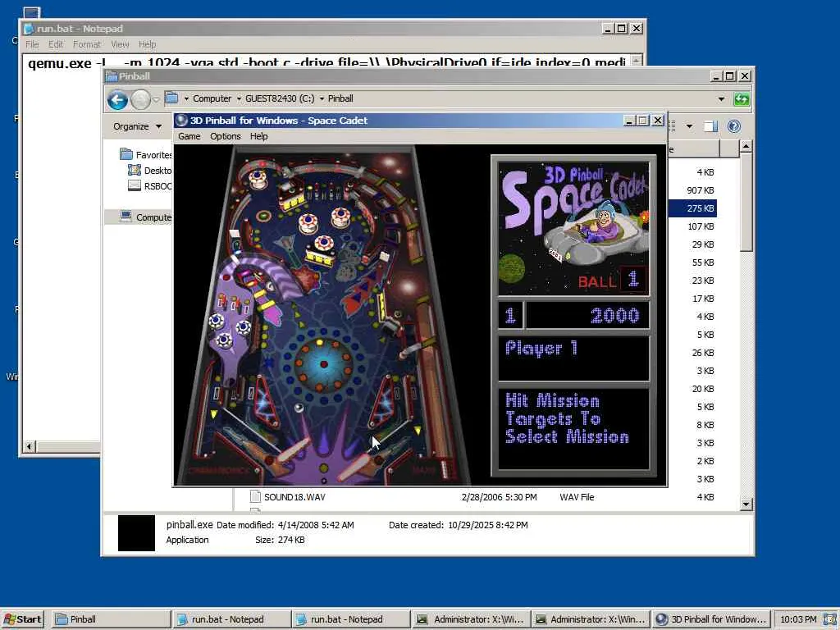Select RSBOC item in navigation pane
Viewport: 840px width, 630px height.
click(x=150, y=186)
